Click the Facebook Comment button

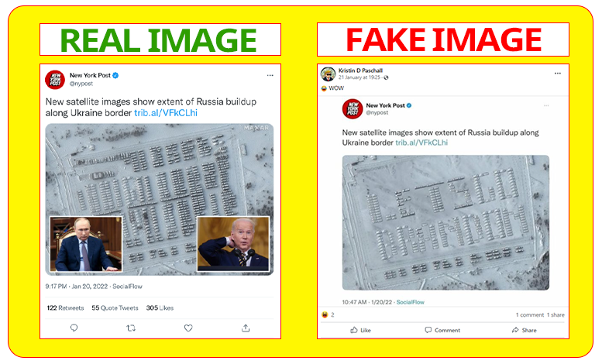[442, 330]
